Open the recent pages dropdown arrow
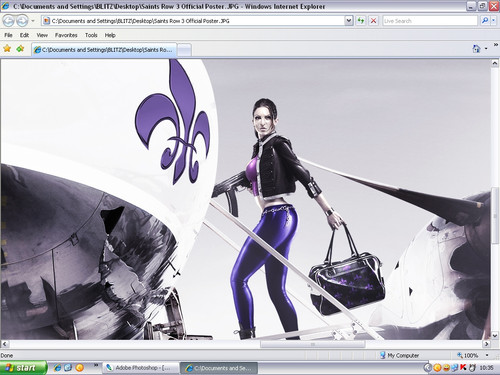Viewport: 500px width, 375px height. 33,21
